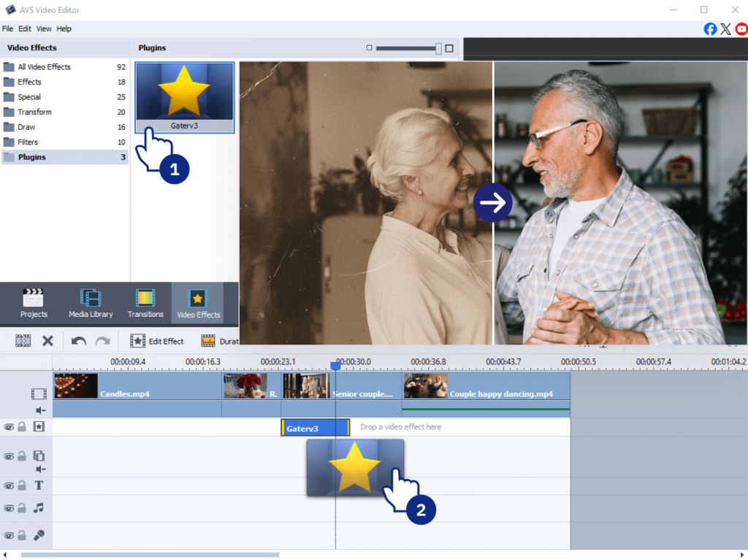
Task: Click the YouTube icon
Action: click(741, 29)
